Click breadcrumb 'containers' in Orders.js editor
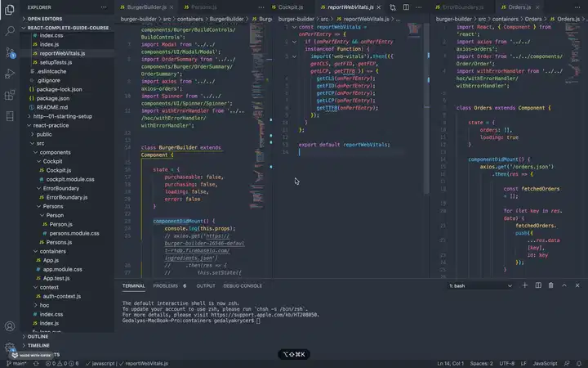This screenshot has width=588, height=368. [x=506, y=19]
